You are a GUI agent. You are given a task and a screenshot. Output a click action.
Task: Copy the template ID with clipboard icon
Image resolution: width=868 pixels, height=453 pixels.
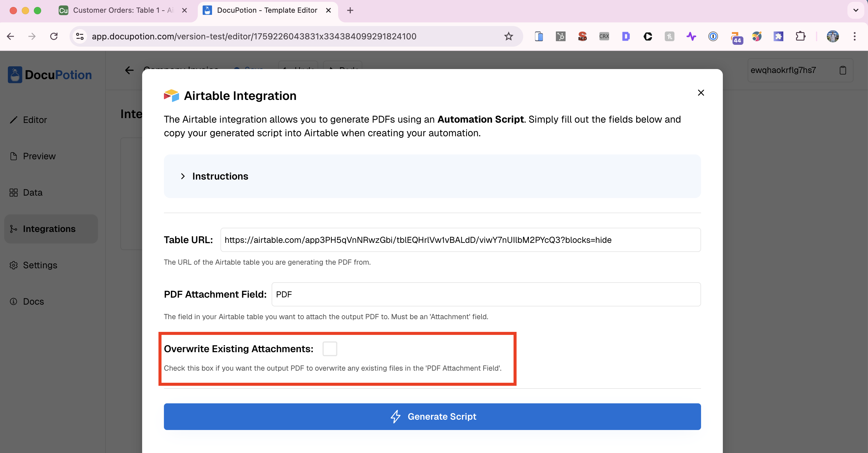(x=842, y=70)
